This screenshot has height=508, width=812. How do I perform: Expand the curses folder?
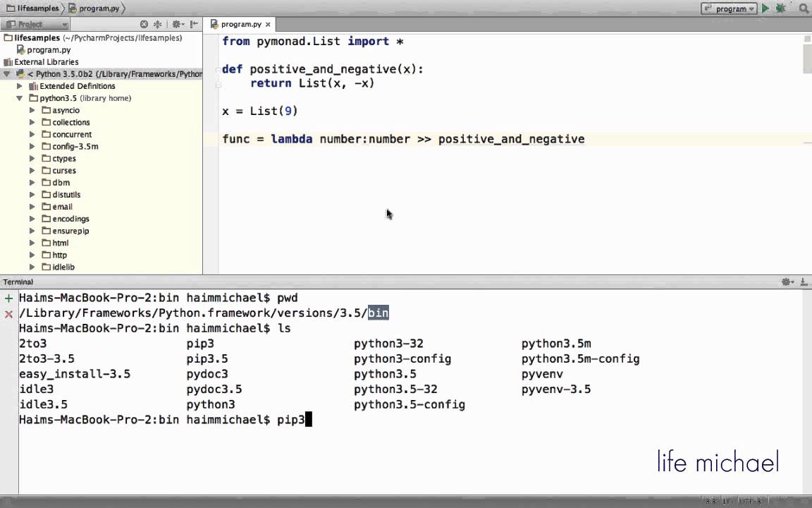tap(32, 171)
